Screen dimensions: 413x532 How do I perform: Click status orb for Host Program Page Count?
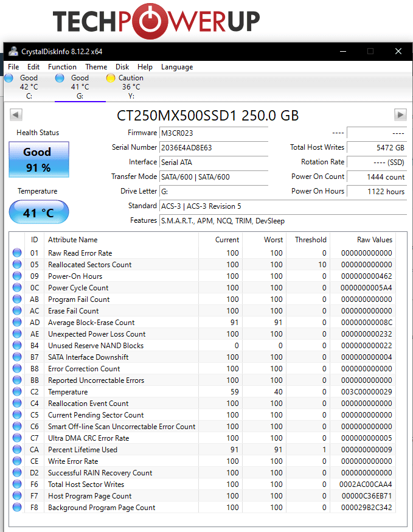[17, 495]
